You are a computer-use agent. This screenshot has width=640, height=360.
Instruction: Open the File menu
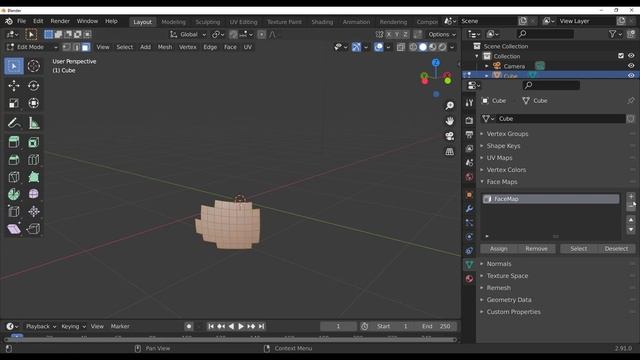pyautogui.click(x=21, y=21)
